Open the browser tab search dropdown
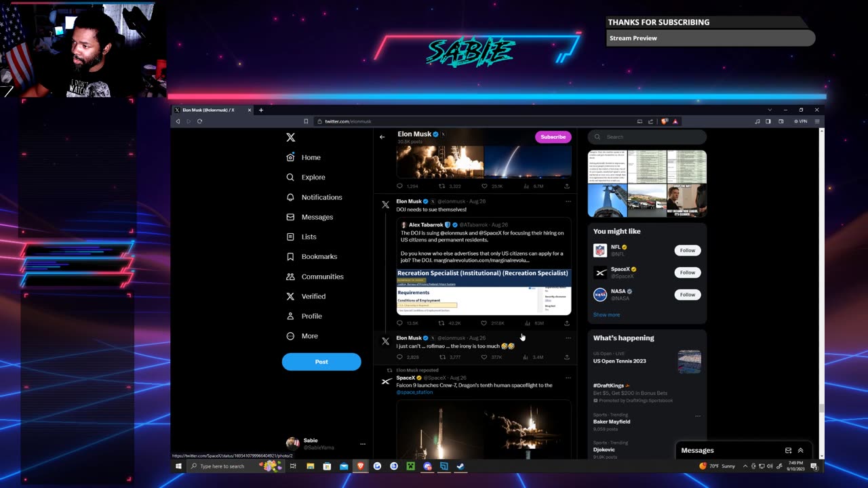868x488 pixels. click(770, 110)
